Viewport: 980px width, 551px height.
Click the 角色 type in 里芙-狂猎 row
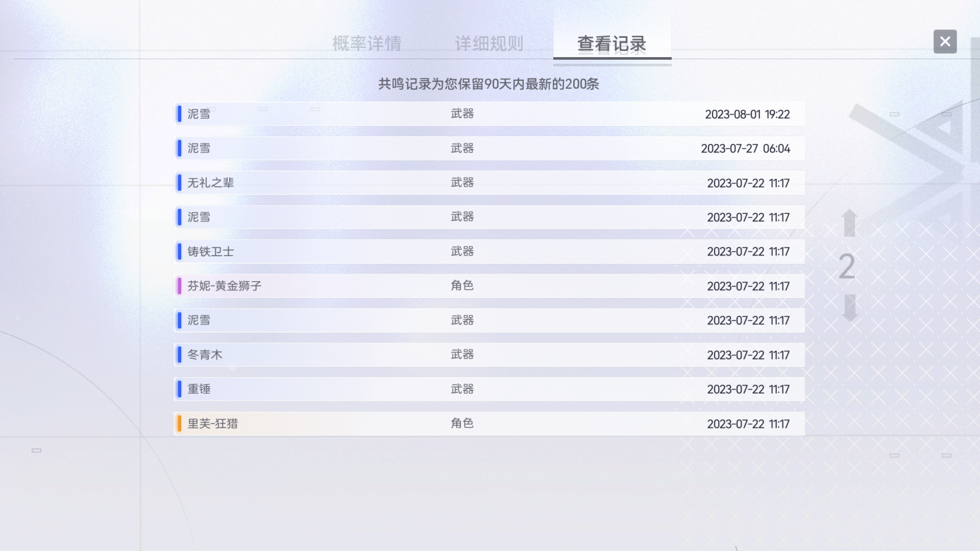[462, 423]
